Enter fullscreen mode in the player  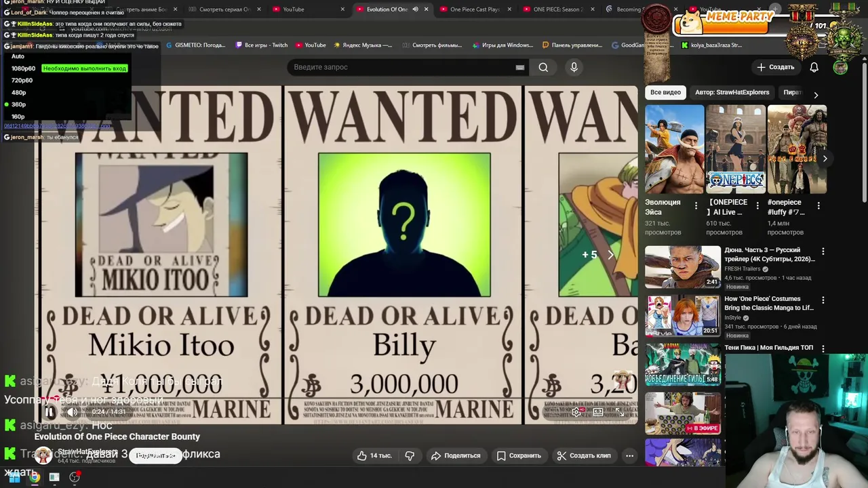(619, 411)
